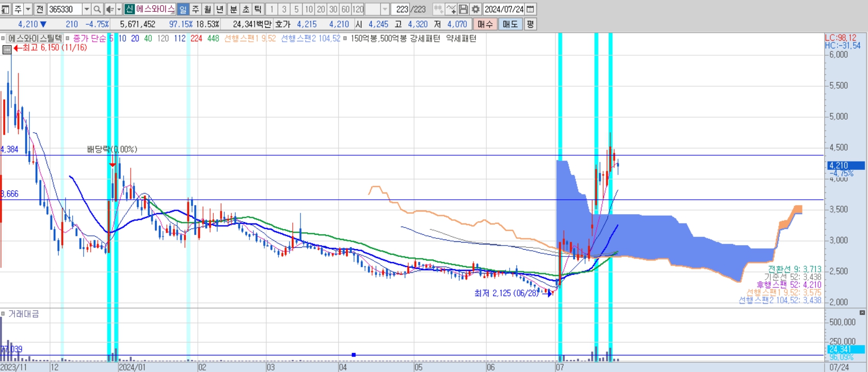Click the 평 button
The image size is (868, 372).
(x=530, y=24)
